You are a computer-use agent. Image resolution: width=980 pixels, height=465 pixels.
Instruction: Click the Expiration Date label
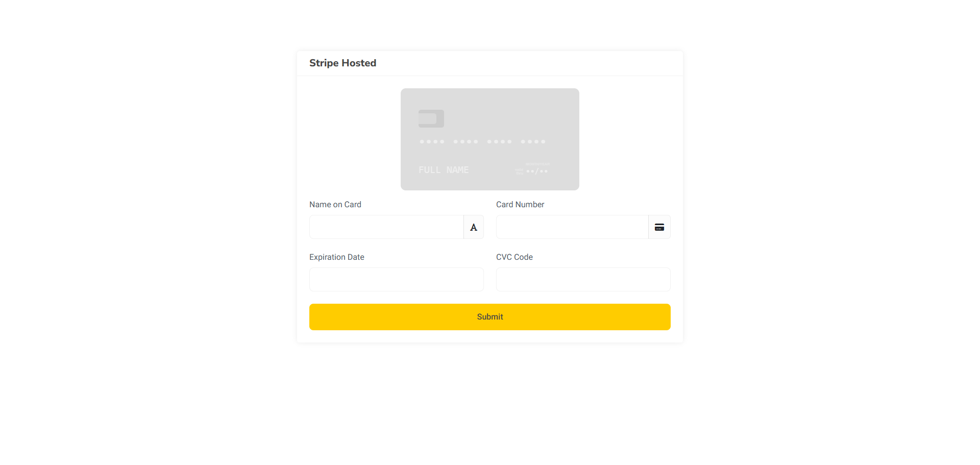(337, 257)
